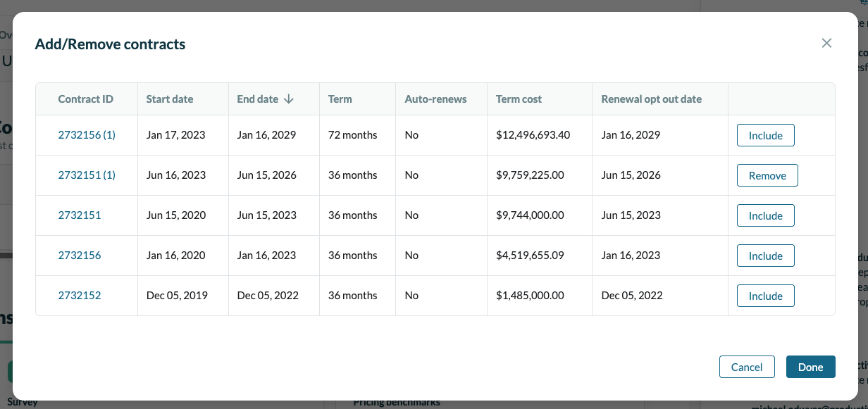Open contract 2732151 (1) link

(x=86, y=175)
